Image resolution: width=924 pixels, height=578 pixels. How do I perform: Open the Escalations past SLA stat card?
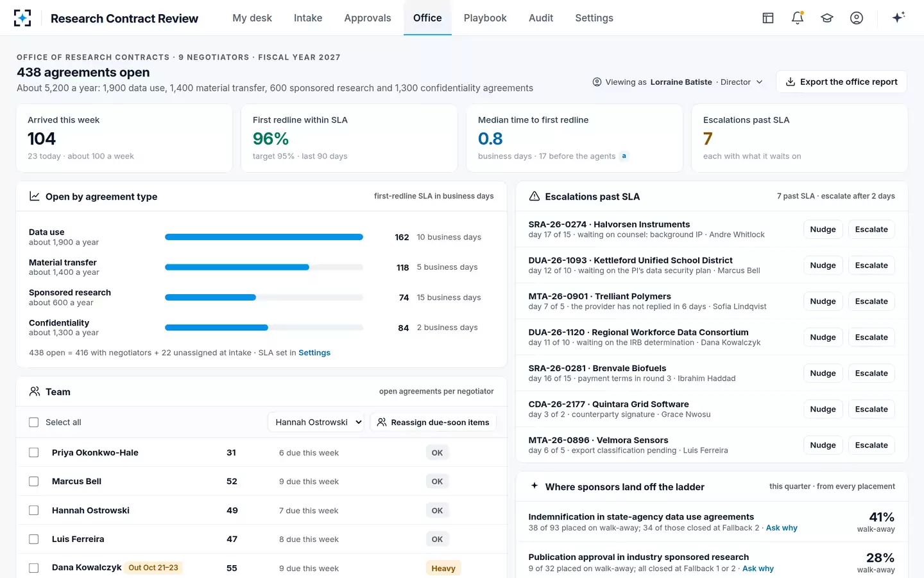pyautogui.click(x=800, y=138)
